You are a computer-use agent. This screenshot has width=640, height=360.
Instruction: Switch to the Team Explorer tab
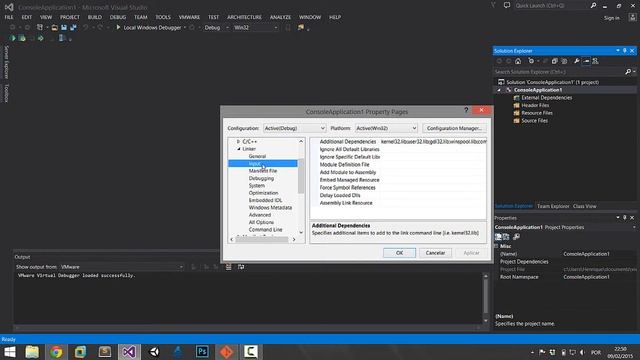click(553, 206)
